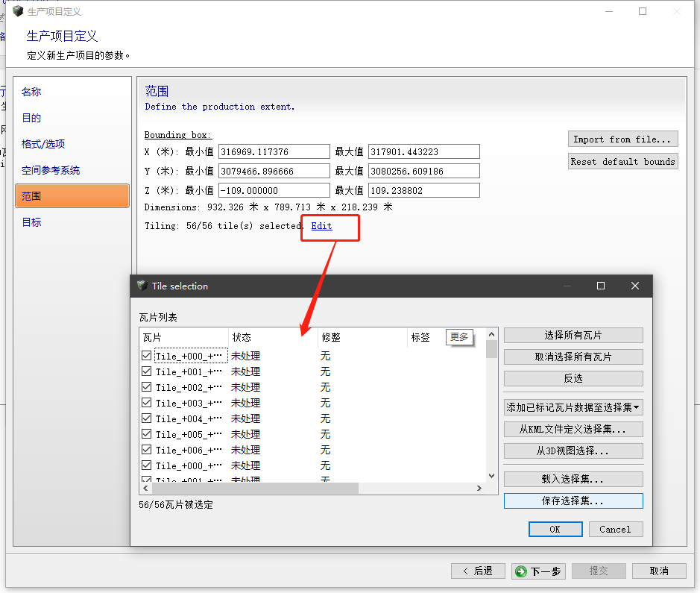The image size is (700, 593).
Task: Click the Edit tiling link
Action: 321,226
